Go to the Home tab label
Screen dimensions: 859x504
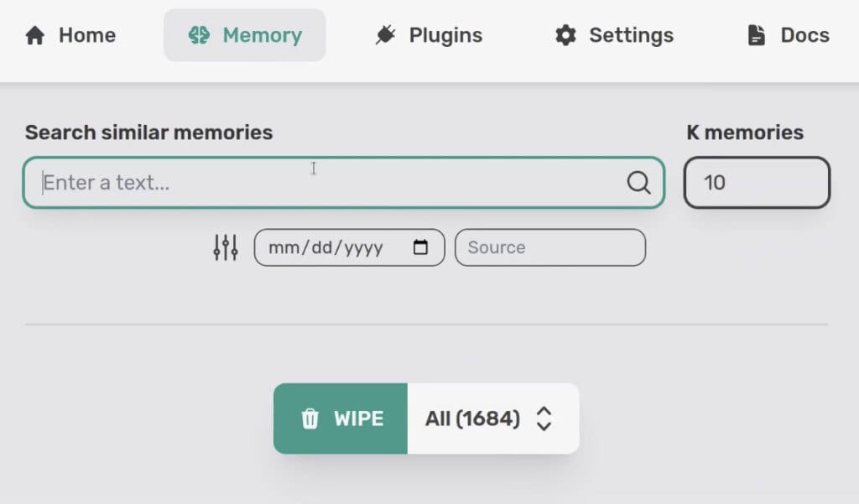click(x=87, y=36)
